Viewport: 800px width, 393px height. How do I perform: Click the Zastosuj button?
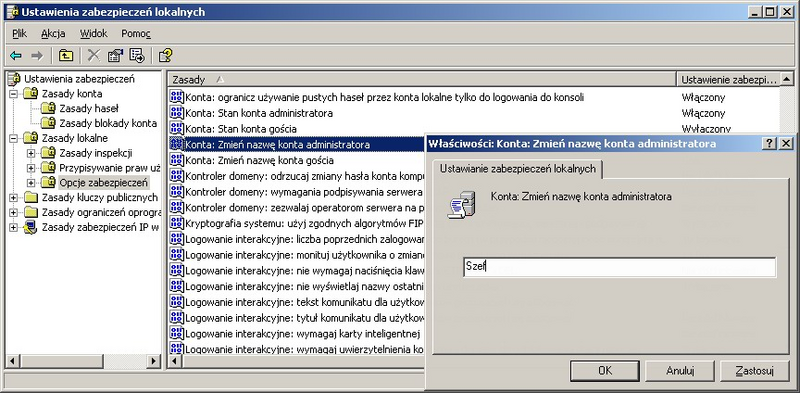pos(755,371)
